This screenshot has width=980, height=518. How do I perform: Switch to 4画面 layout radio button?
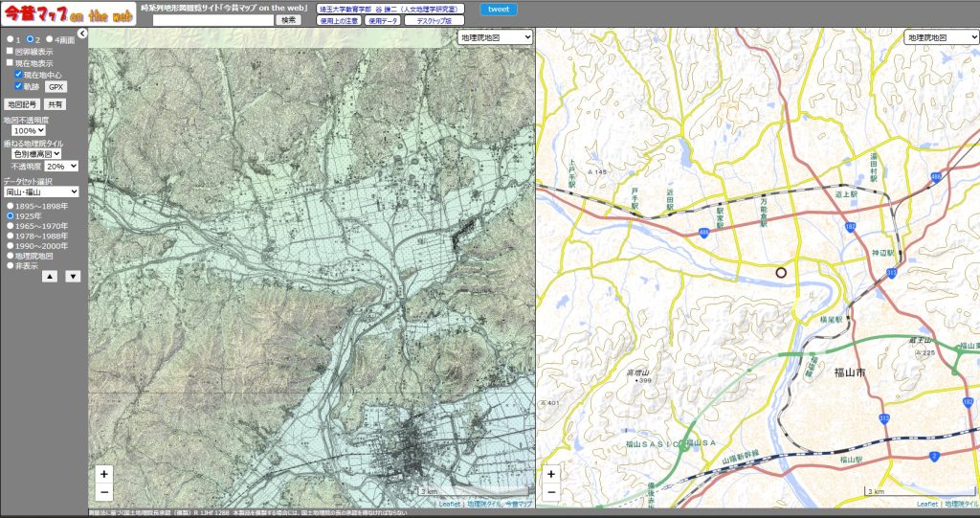coord(50,39)
